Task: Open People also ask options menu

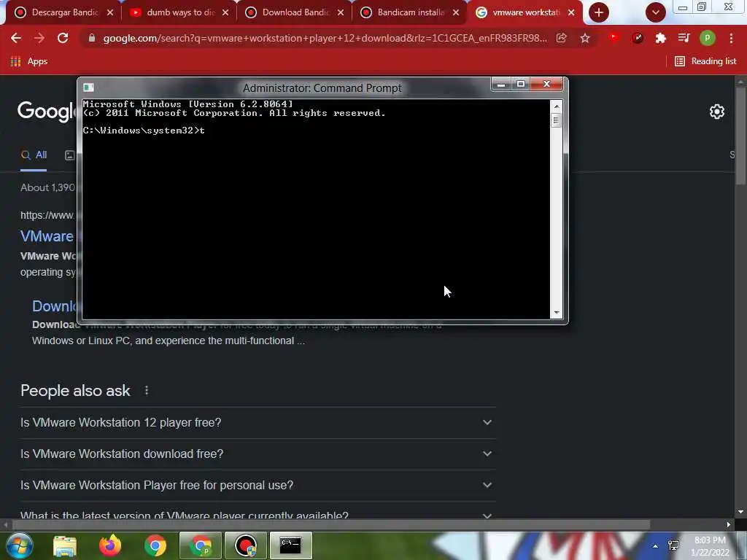Action: tap(147, 391)
